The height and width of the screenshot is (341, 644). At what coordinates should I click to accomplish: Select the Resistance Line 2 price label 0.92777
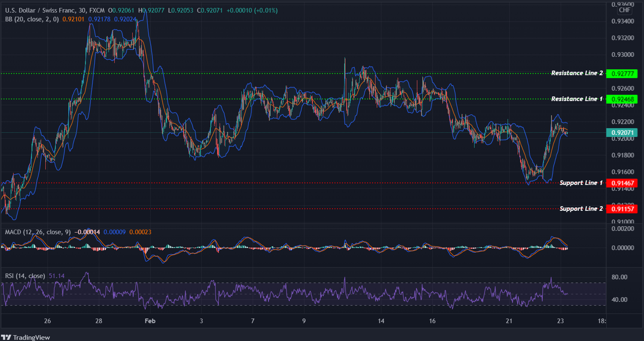(622, 74)
